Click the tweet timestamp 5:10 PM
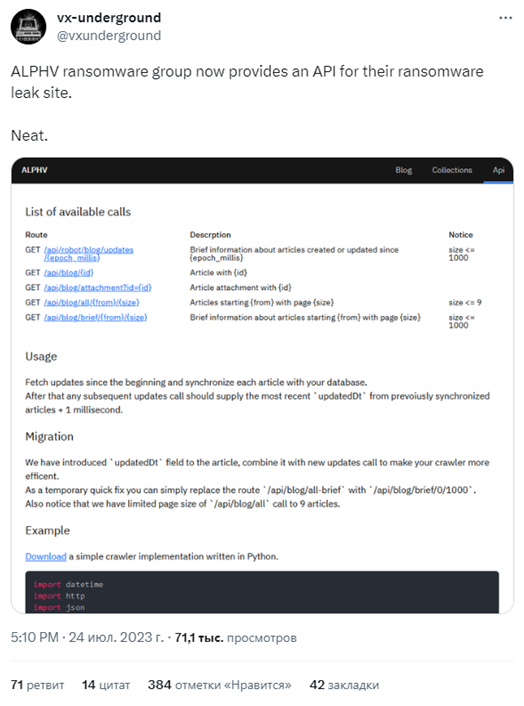Image resolution: width=524 pixels, height=706 pixels. [35, 638]
